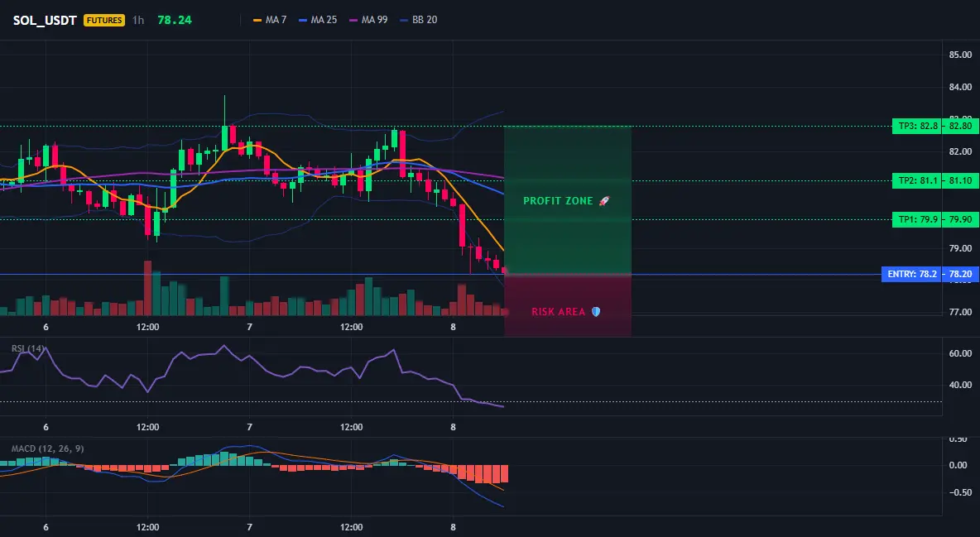The image size is (980, 537).
Task: Click the PROFIT ZONE label
Action: pos(558,201)
